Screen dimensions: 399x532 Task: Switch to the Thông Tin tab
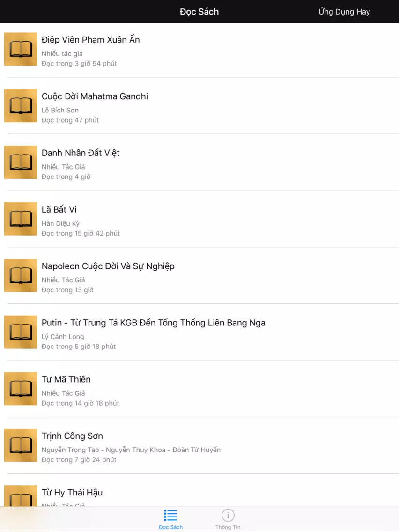[x=228, y=519]
